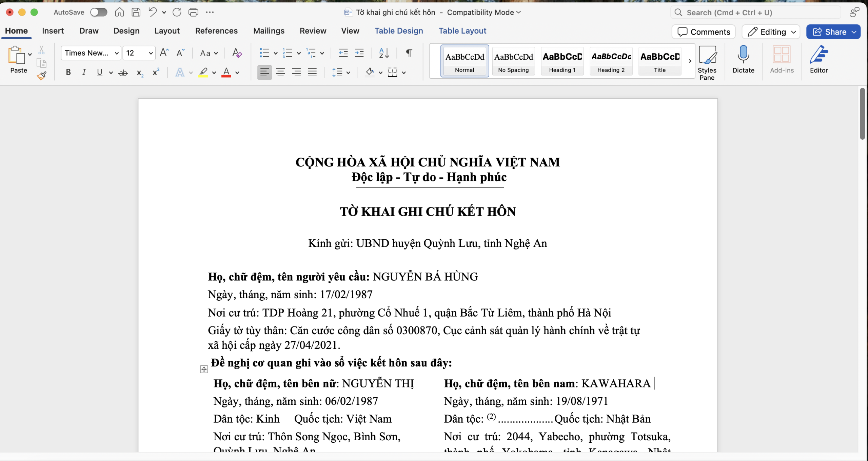The image size is (868, 461).
Task: Click the shading paint bucket
Action: point(370,72)
